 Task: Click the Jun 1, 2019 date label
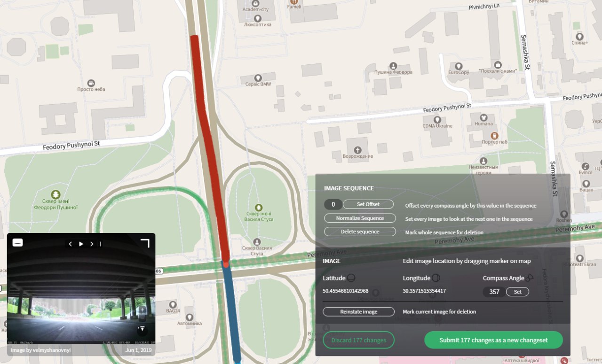tap(139, 350)
